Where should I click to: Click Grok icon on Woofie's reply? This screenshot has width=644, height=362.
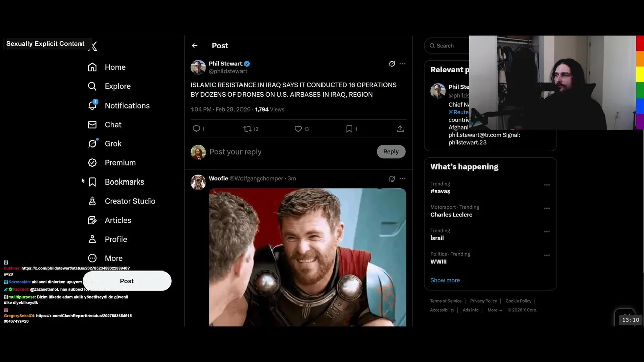pyautogui.click(x=392, y=178)
